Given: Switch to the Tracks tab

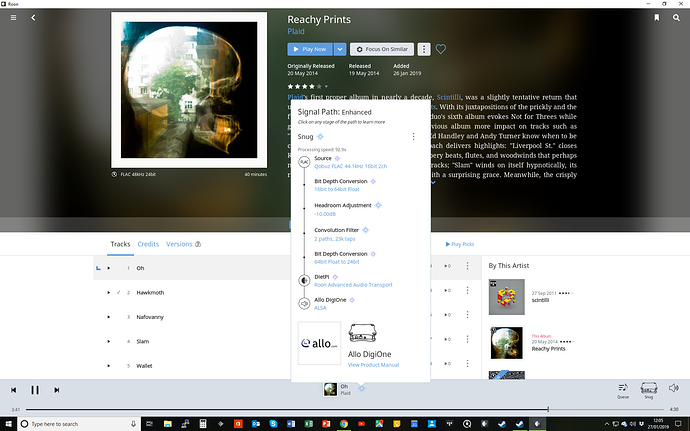Looking at the screenshot, I should pyautogui.click(x=120, y=244).
